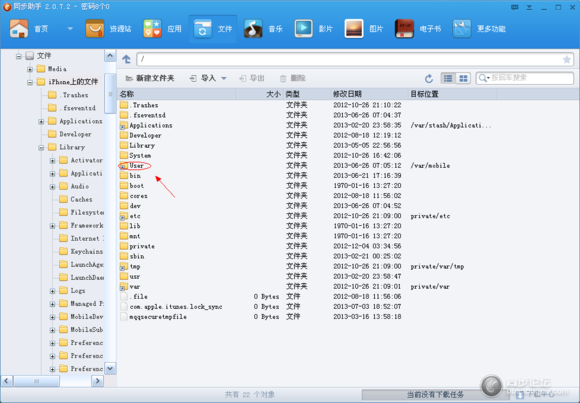Select the .fseventsd folder in the file list
Viewport: 580px width, 403px height.
(143, 115)
